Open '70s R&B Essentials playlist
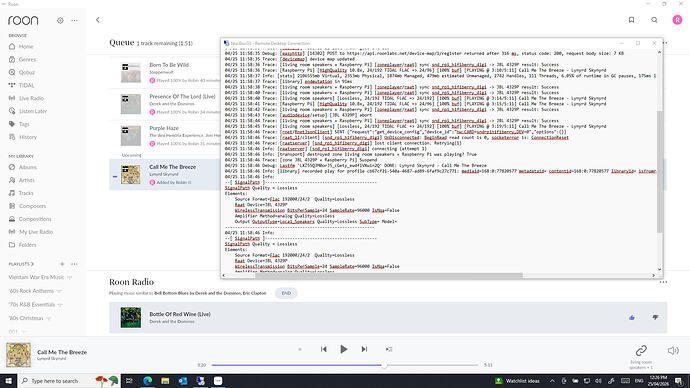Viewport: 690px width, 388px height. [x=32, y=304]
